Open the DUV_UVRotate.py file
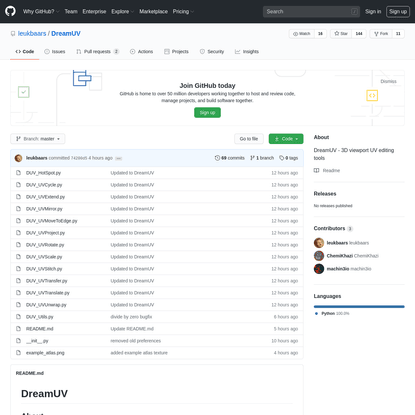The width and height of the screenshot is (415, 415). pyautogui.click(x=45, y=245)
